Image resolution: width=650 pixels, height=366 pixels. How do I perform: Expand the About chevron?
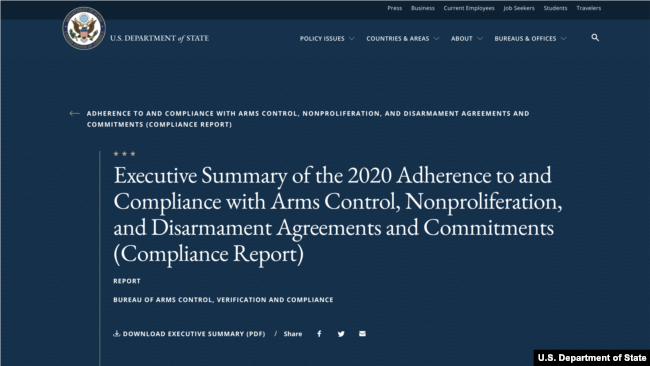tap(480, 39)
